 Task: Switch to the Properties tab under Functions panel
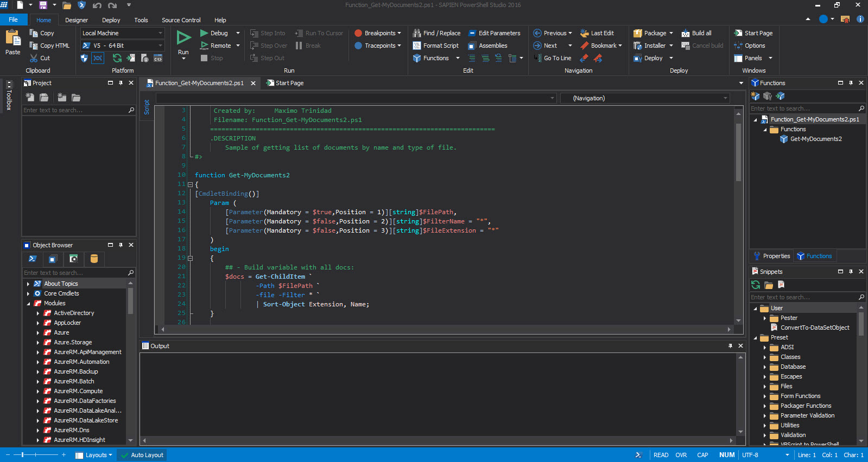click(x=771, y=256)
